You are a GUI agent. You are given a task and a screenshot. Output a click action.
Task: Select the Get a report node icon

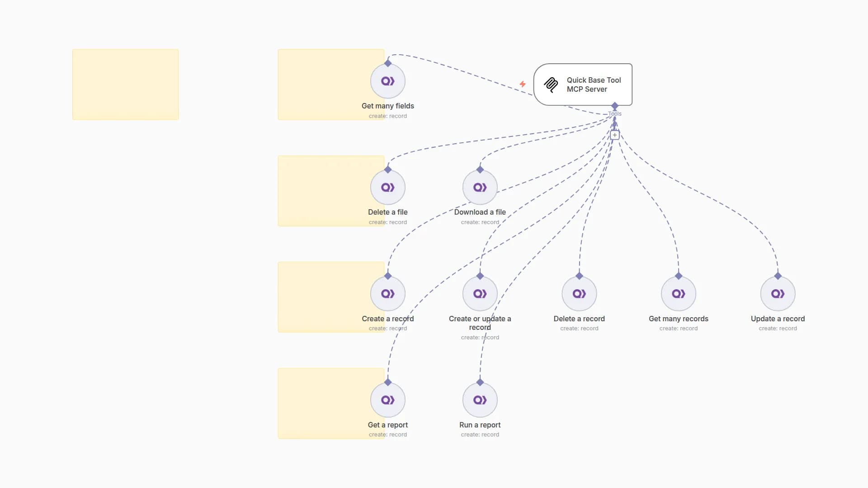click(x=387, y=400)
